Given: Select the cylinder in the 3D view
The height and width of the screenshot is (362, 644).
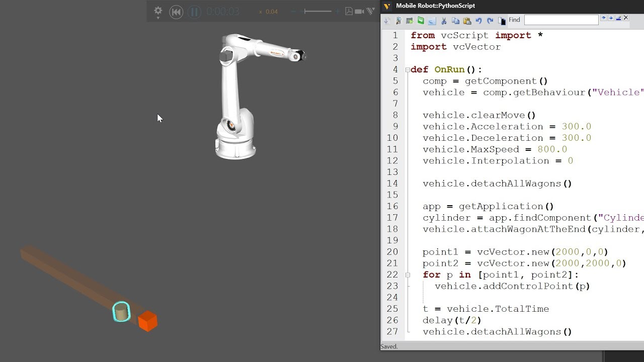Looking at the screenshot, I should 121,312.
